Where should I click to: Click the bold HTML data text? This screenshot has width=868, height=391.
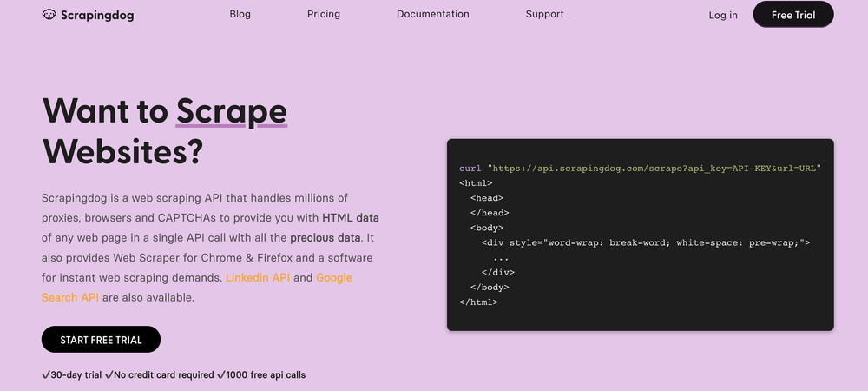tap(351, 217)
